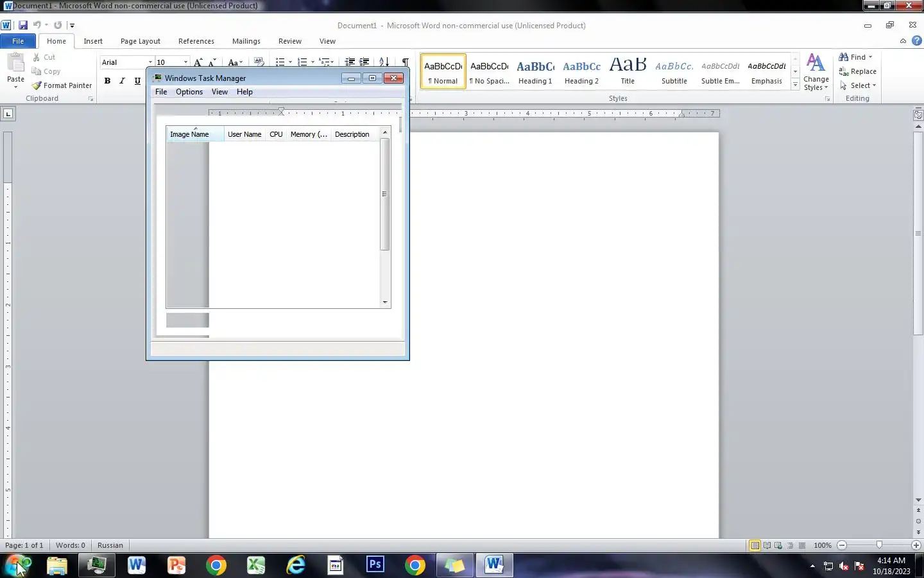Click the Russian language status indicator
Viewport: 924px width, 578px height.
(x=110, y=545)
